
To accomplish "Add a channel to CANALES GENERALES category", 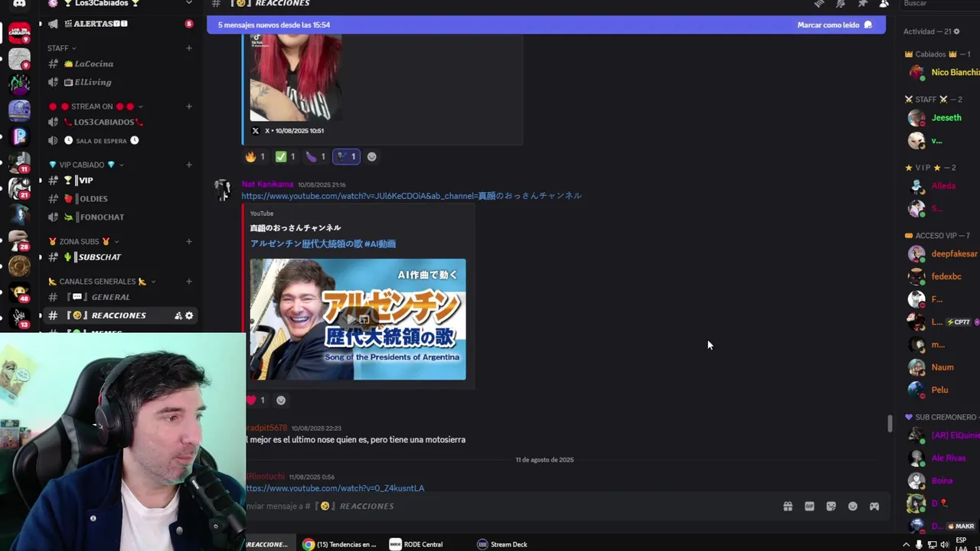I will [x=189, y=282].
